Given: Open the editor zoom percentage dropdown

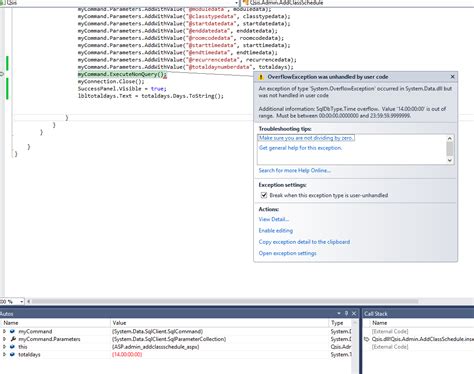Looking at the screenshot, I should pos(22,302).
